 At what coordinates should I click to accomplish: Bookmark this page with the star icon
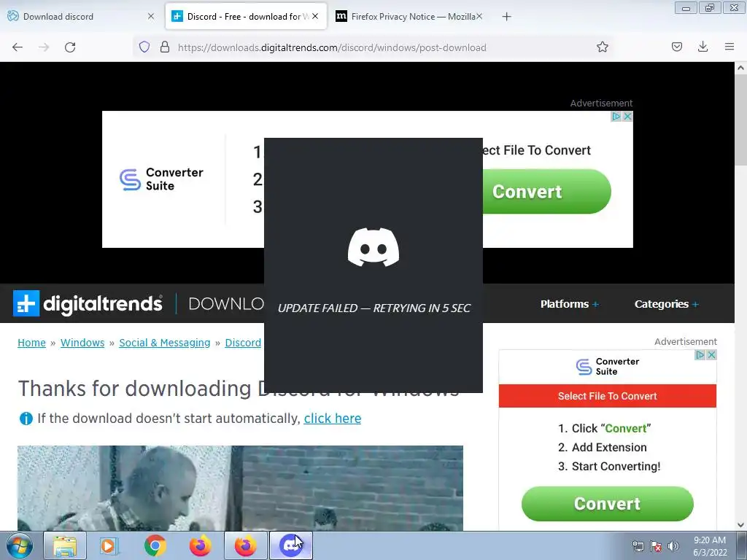pos(602,47)
